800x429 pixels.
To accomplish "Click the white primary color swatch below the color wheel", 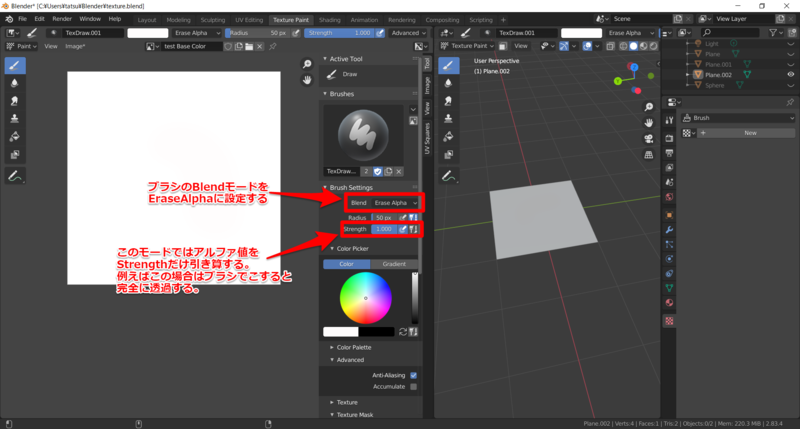I will 341,332.
